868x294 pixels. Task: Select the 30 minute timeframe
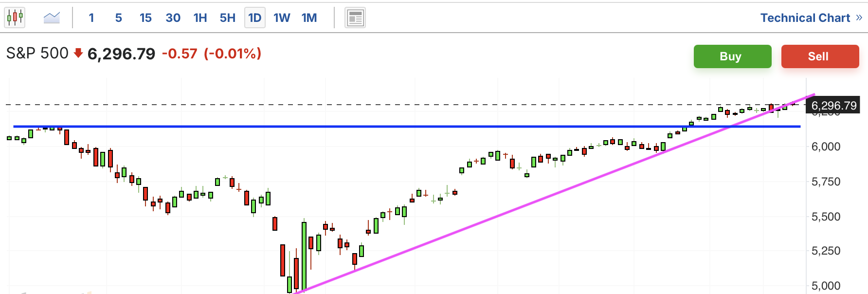pyautogui.click(x=173, y=18)
